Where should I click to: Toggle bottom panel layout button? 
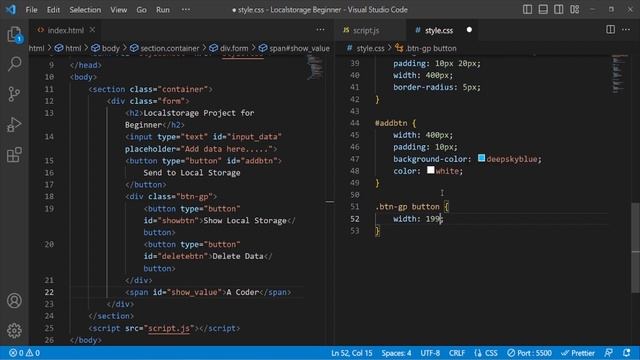[x=543, y=9]
